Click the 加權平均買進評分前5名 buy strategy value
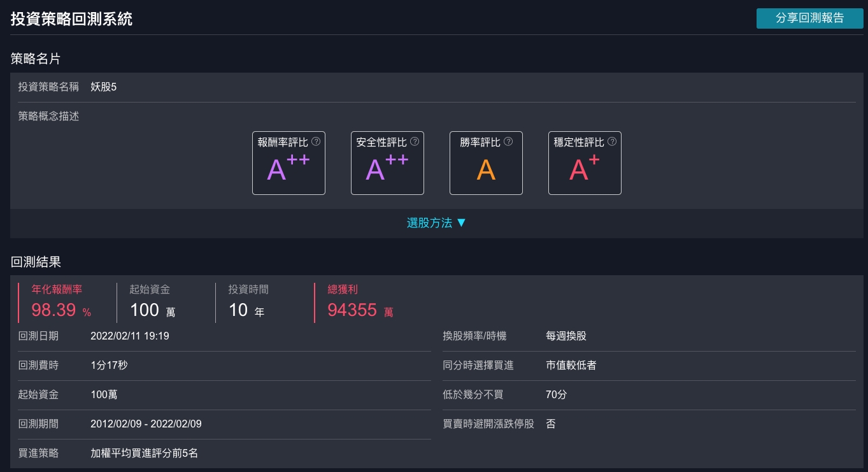 coord(144,454)
